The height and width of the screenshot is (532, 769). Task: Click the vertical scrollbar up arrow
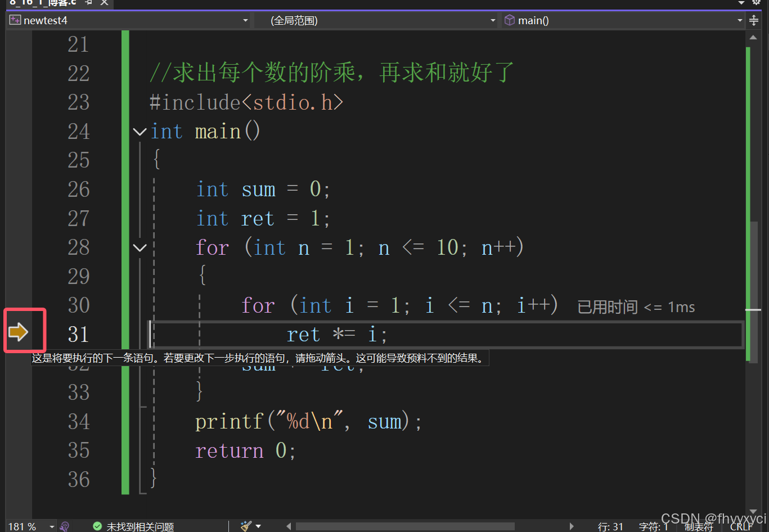(753, 38)
